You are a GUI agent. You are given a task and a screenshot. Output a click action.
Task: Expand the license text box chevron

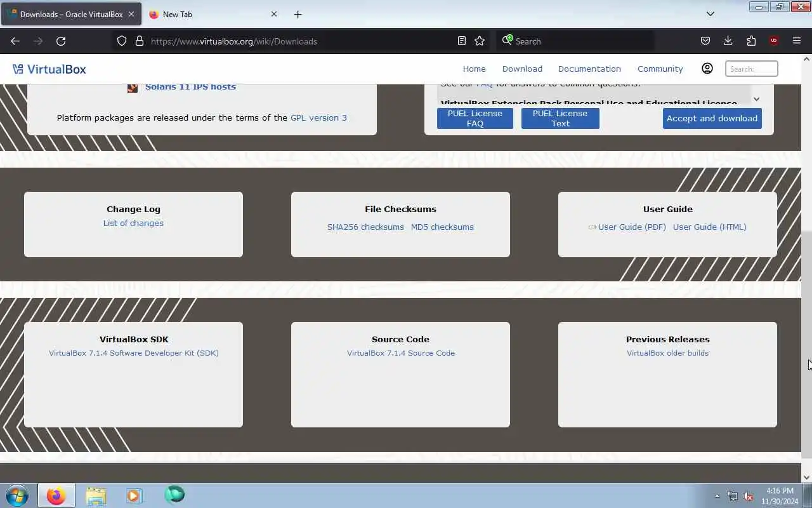click(756, 99)
